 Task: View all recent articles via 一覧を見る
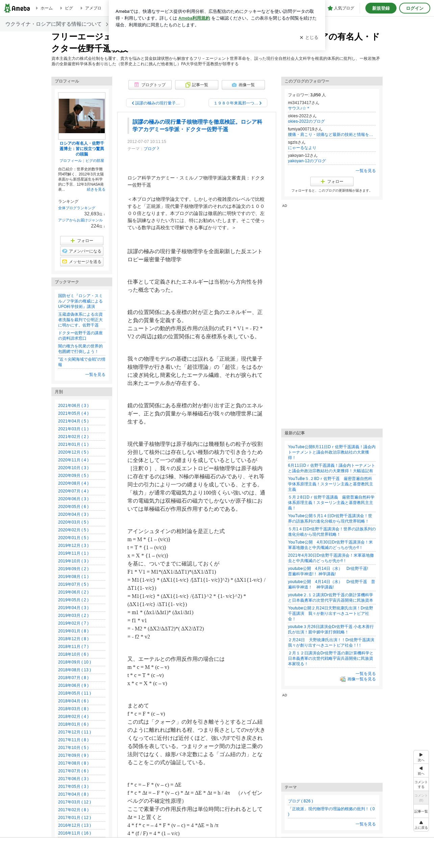(x=365, y=674)
